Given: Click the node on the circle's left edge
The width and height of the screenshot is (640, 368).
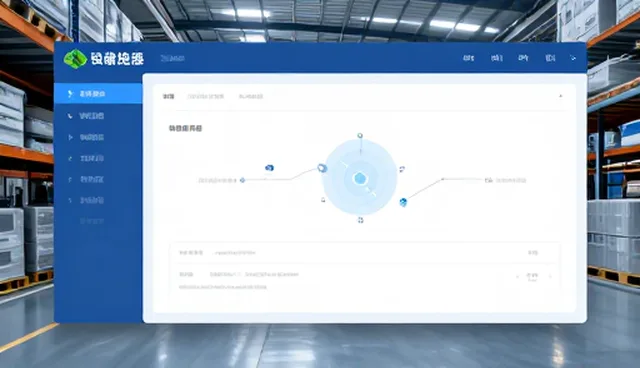Looking at the screenshot, I should (322, 168).
